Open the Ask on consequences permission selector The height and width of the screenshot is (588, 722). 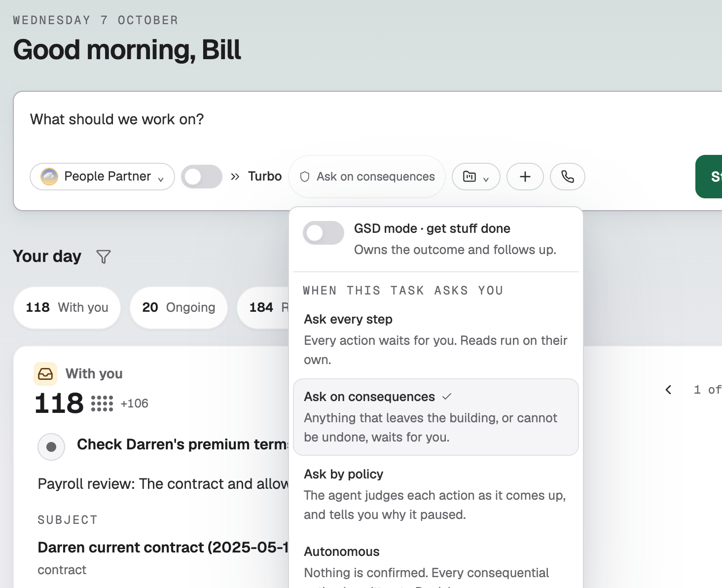click(367, 177)
